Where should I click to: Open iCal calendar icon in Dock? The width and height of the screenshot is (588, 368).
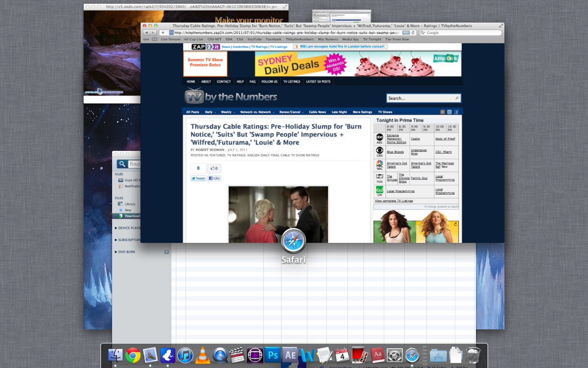tap(342, 355)
